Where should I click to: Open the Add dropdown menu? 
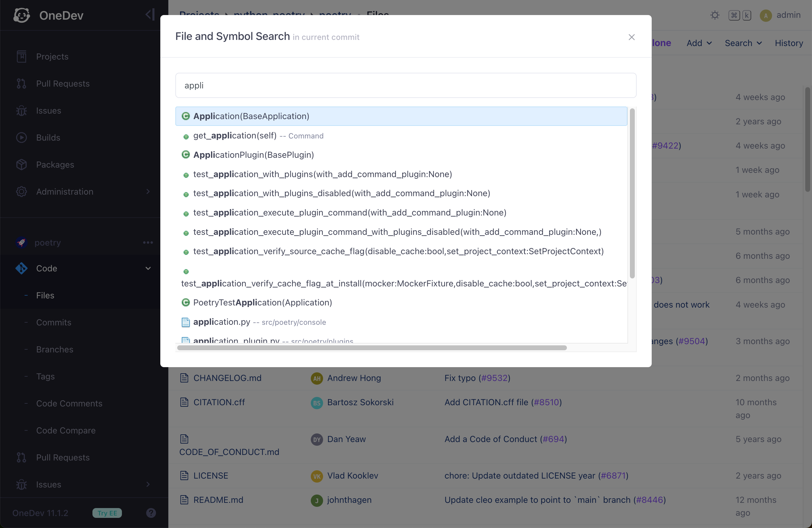[x=698, y=43]
